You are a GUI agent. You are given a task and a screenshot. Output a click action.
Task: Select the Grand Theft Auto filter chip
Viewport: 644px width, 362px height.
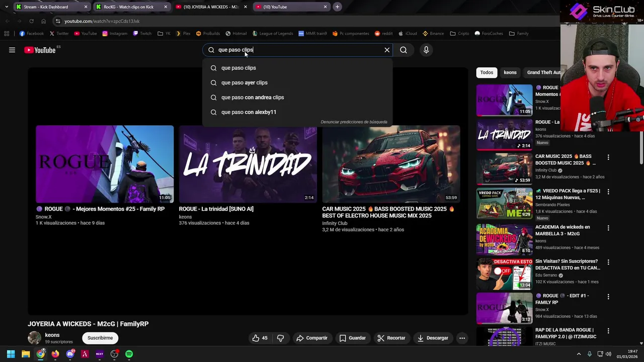coord(543,72)
